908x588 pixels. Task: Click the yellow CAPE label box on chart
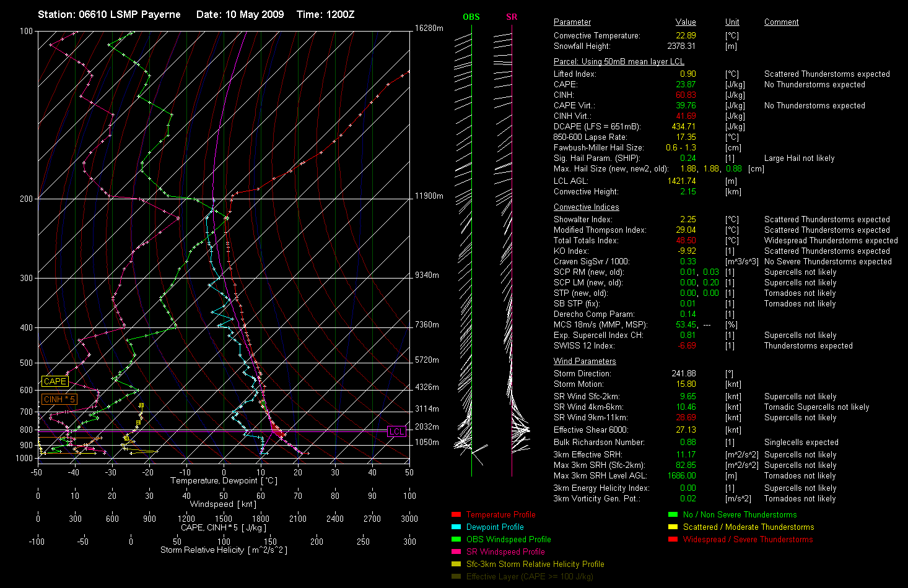[55, 381]
